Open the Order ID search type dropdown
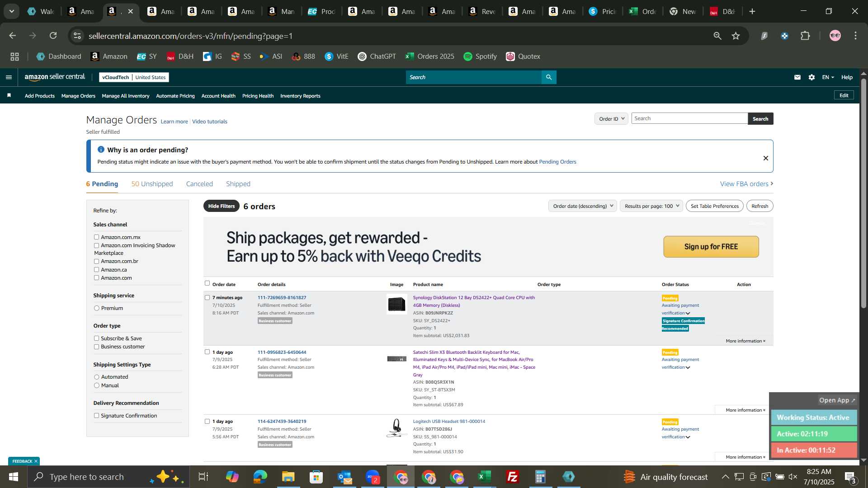Viewport: 868px width, 488px height. coord(611,119)
